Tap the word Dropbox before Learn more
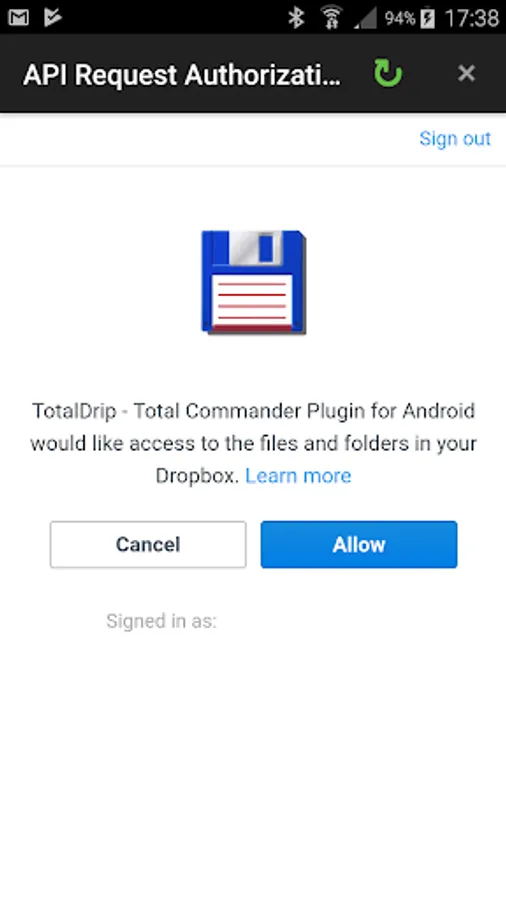The height and width of the screenshot is (900, 506). 197,476
